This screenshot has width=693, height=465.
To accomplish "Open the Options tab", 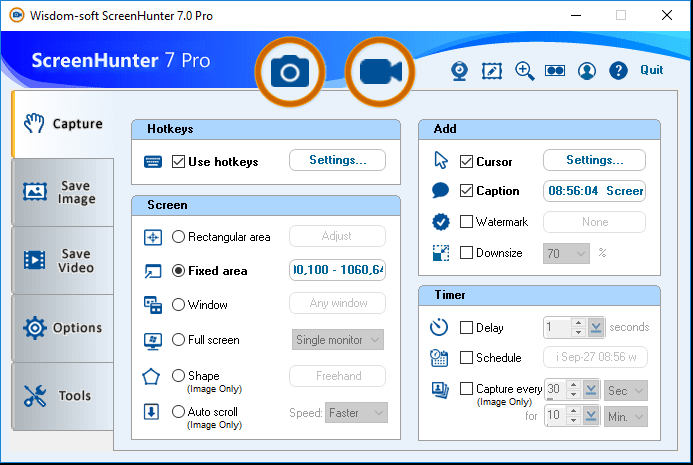I will pos(62,328).
